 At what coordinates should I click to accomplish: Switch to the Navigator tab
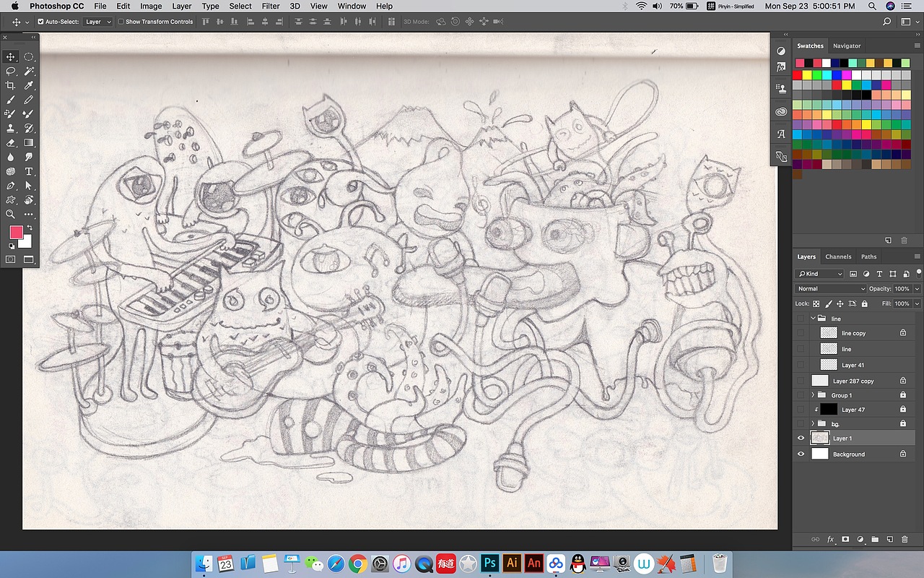846,46
